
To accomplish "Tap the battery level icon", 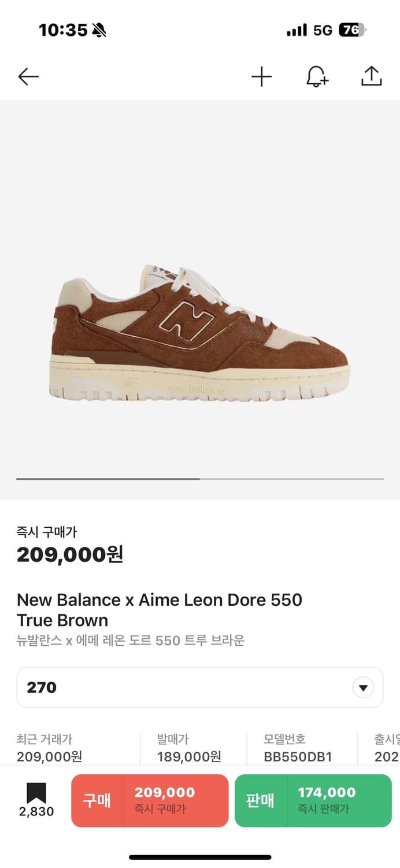I will click(x=352, y=30).
